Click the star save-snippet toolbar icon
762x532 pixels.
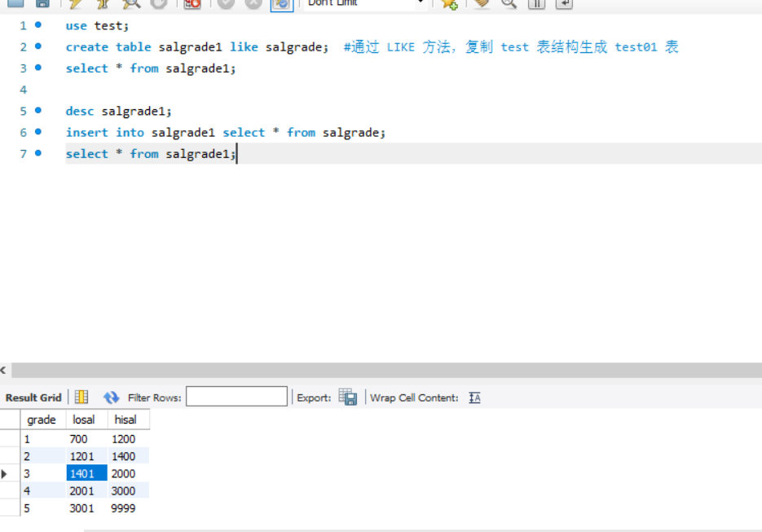pos(449,4)
